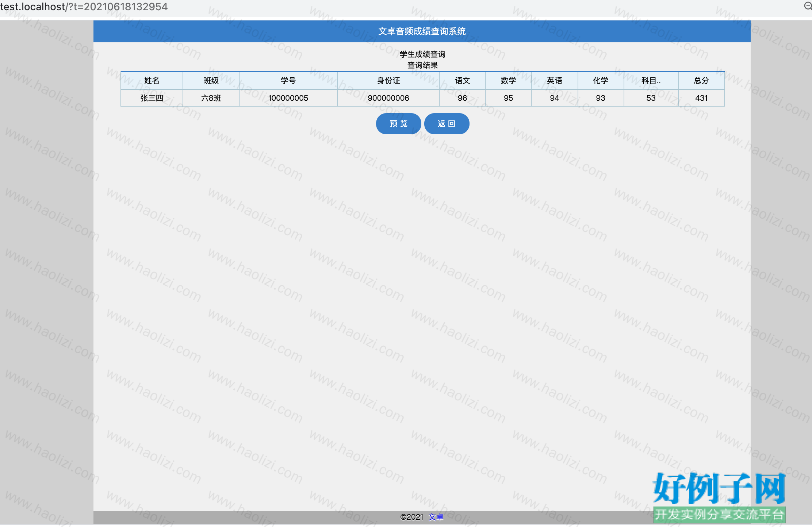Viewport: 812px width, 527px height.
Task: Click the 班级 column header
Action: [x=211, y=81]
